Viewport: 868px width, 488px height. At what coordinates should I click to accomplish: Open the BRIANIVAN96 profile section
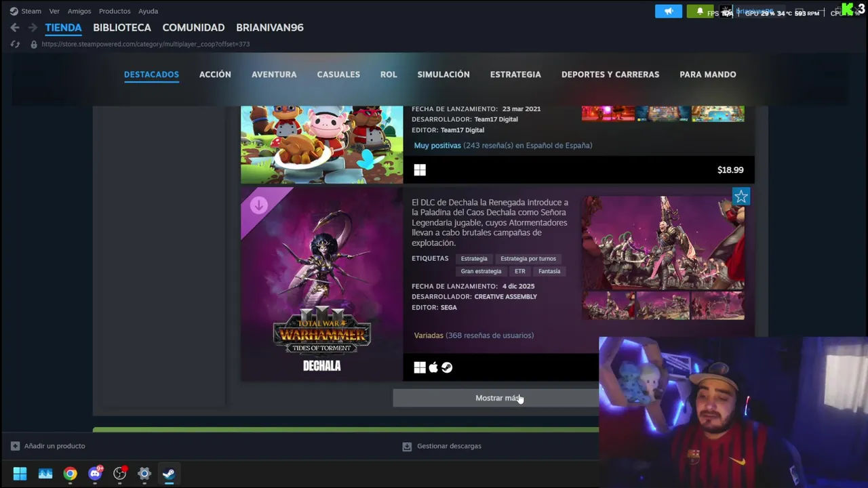coord(270,28)
